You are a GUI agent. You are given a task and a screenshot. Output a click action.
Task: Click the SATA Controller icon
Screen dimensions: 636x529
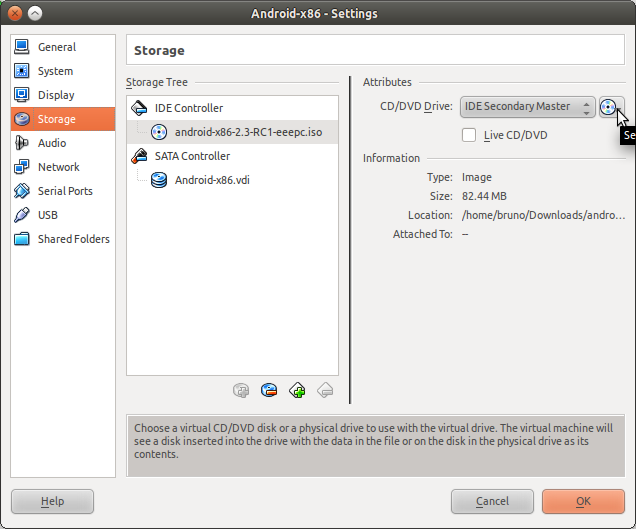coord(139,156)
